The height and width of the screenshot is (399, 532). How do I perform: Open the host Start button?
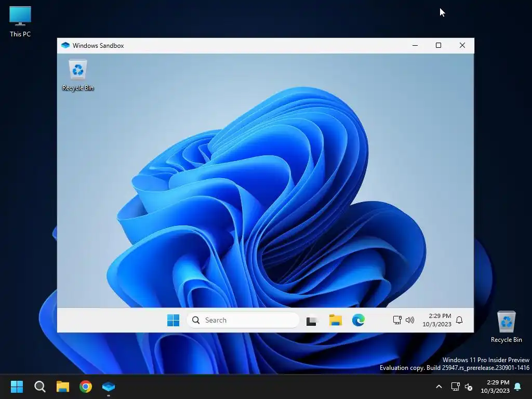coord(17,387)
